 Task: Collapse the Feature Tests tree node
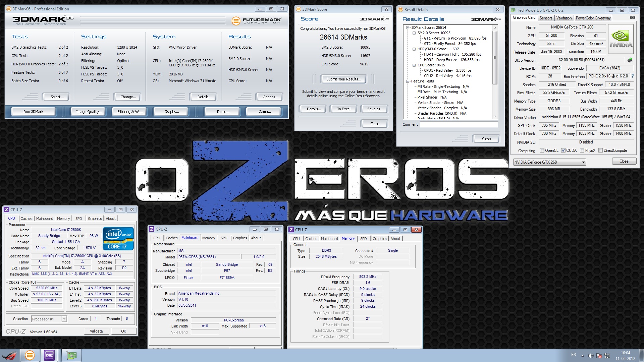408,81
